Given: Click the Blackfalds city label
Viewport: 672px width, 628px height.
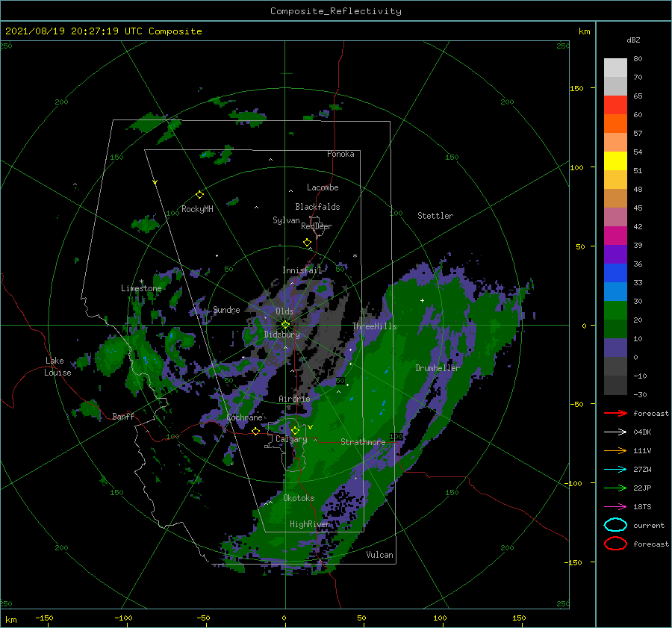Looking at the screenshot, I should (317, 207).
